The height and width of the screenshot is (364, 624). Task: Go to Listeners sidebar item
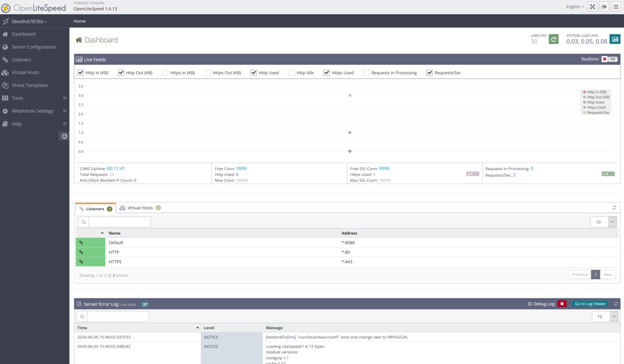pos(21,60)
